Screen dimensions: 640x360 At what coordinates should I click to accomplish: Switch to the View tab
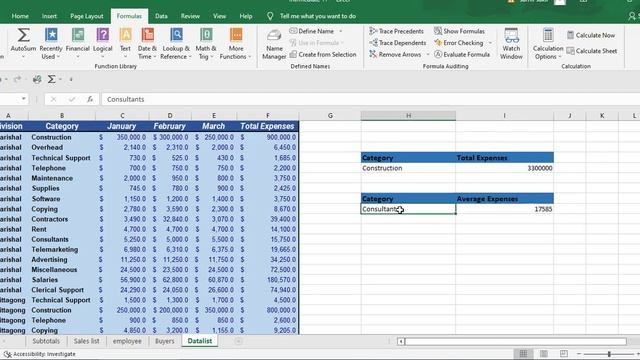coord(219,16)
